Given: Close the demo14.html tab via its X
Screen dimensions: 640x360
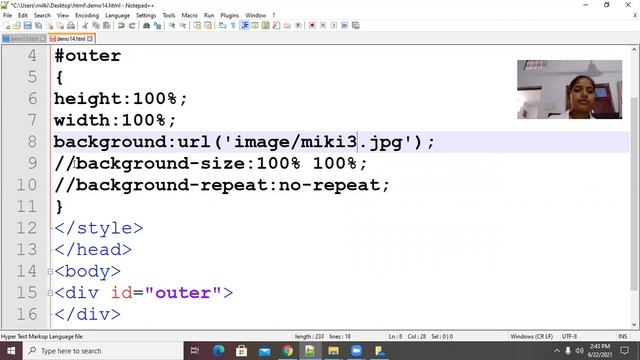Looking at the screenshot, I should coord(90,39).
